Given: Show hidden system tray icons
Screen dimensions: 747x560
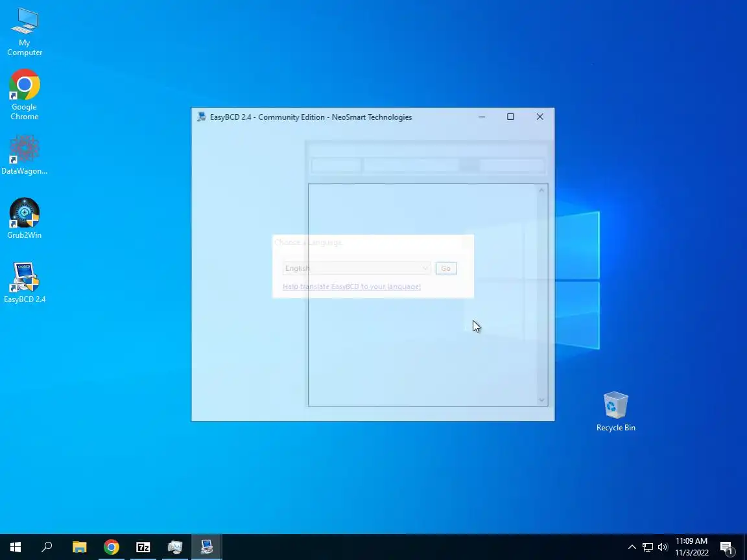Looking at the screenshot, I should (x=632, y=547).
